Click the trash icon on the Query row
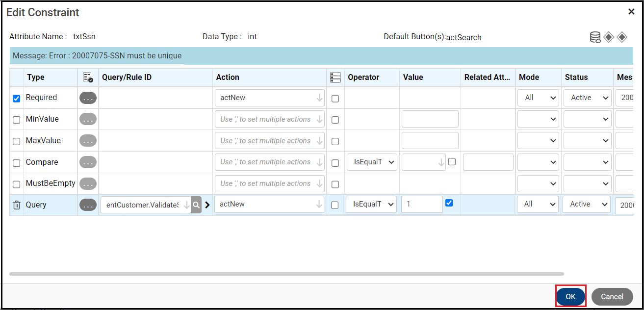644x310 pixels. click(x=17, y=205)
